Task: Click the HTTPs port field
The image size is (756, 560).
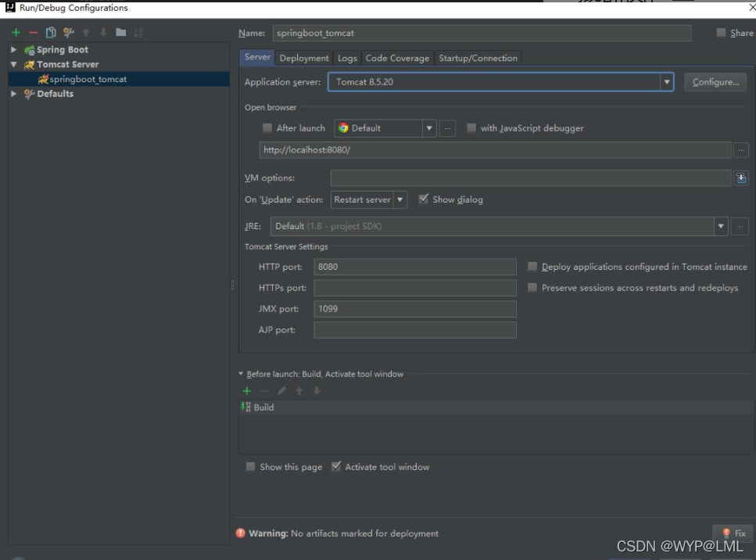Action: point(415,288)
